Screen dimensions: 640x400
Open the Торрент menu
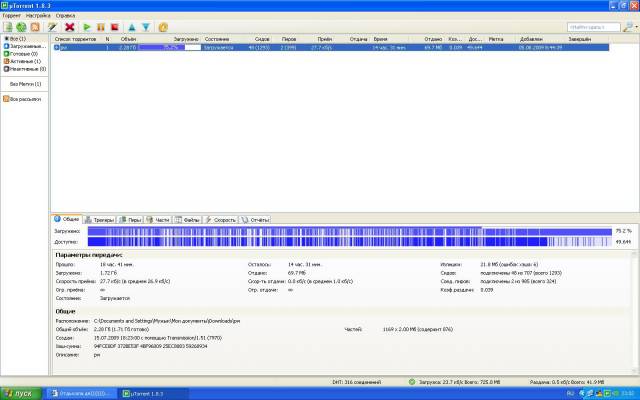coord(11,16)
